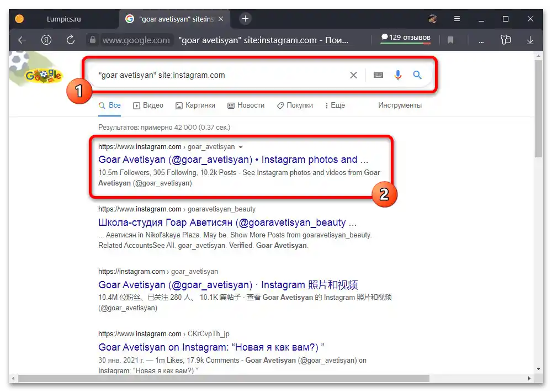Switch to the Картинки results tab

(x=195, y=105)
